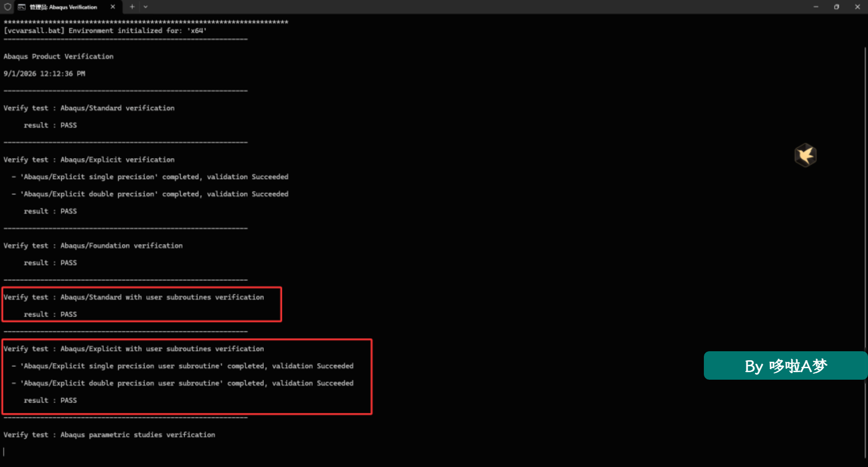This screenshot has height=467, width=868.
Task: Click 'Verify test : Abaqus/Standard verification' line
Action: coord(89,108)
